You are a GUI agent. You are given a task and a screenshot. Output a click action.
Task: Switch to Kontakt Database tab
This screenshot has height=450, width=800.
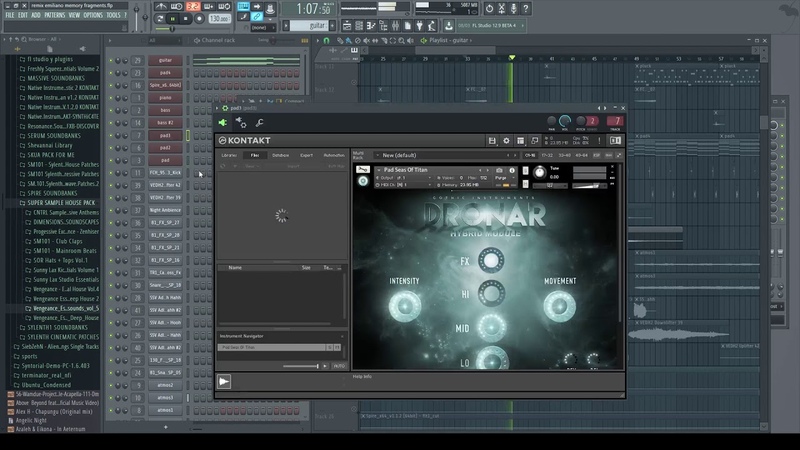tap(280, 155)
